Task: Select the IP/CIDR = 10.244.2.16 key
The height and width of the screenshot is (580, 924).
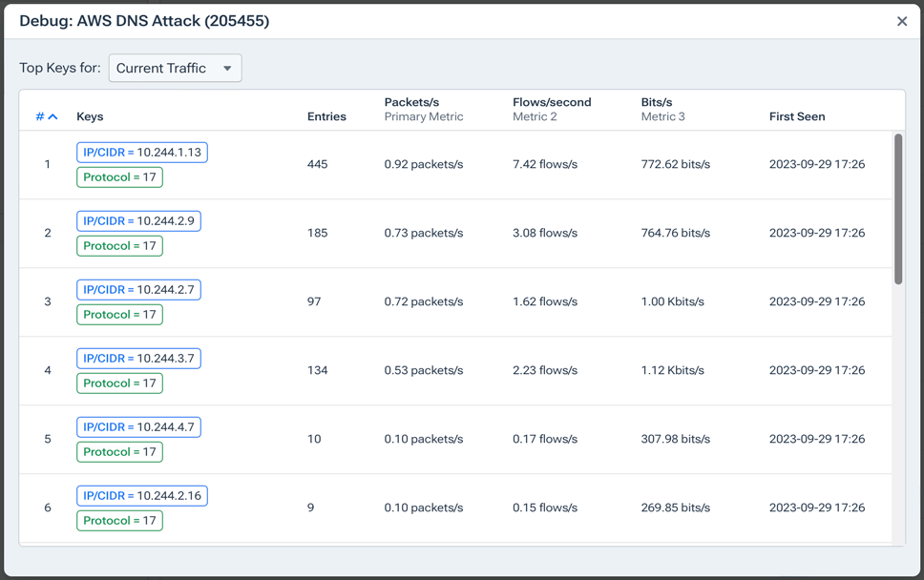Action: point(139,495)
